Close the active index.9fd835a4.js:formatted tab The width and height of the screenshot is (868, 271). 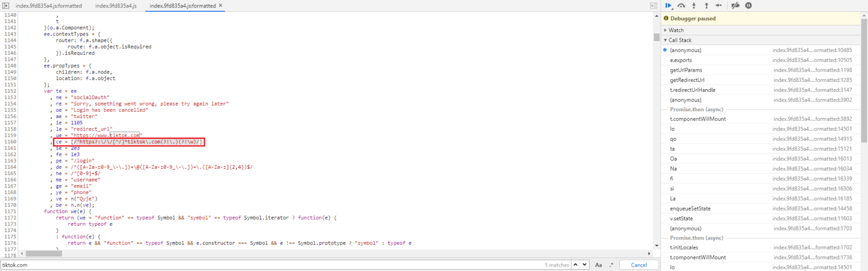(220, 6)
